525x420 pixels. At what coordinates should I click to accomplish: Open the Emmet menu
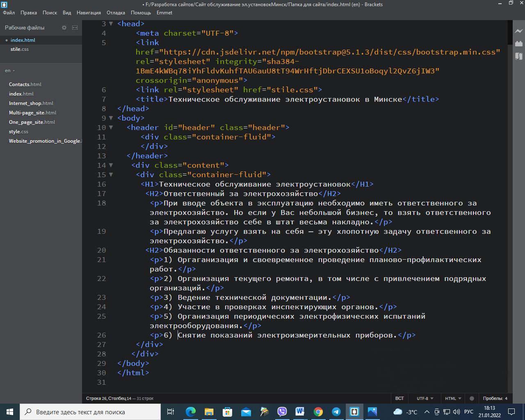(164, 13)
